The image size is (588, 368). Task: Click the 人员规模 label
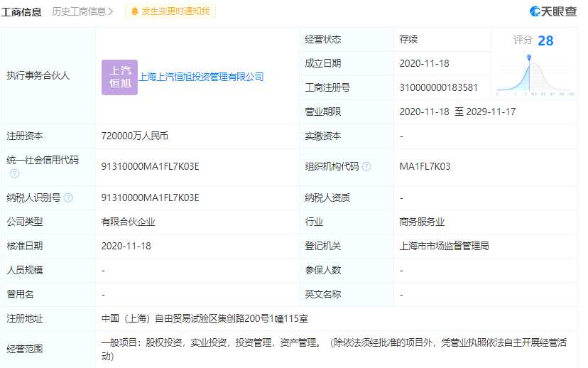coord(24,270)
